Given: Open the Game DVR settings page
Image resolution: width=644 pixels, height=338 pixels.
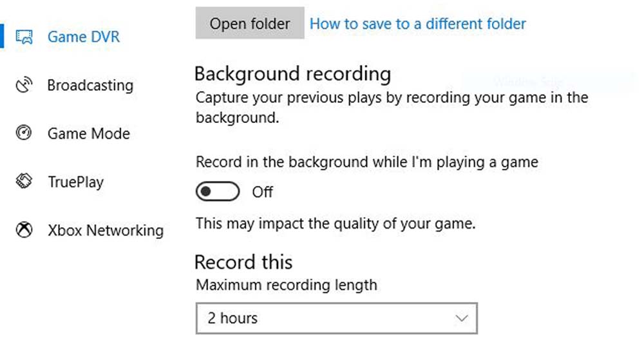Looking at the screenshot, I should click(83, 37).
